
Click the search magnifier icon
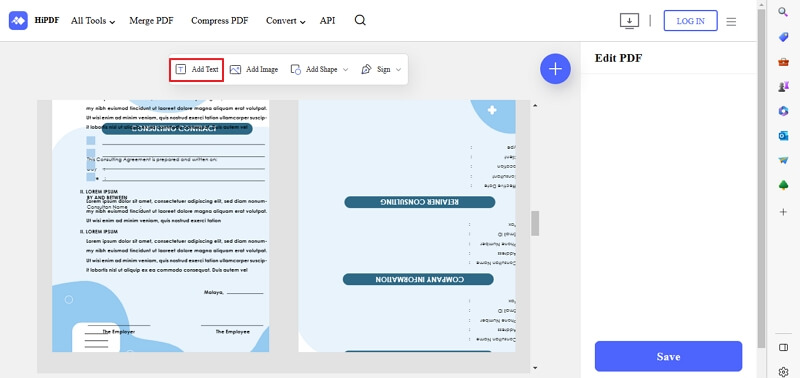pos(360,20)
